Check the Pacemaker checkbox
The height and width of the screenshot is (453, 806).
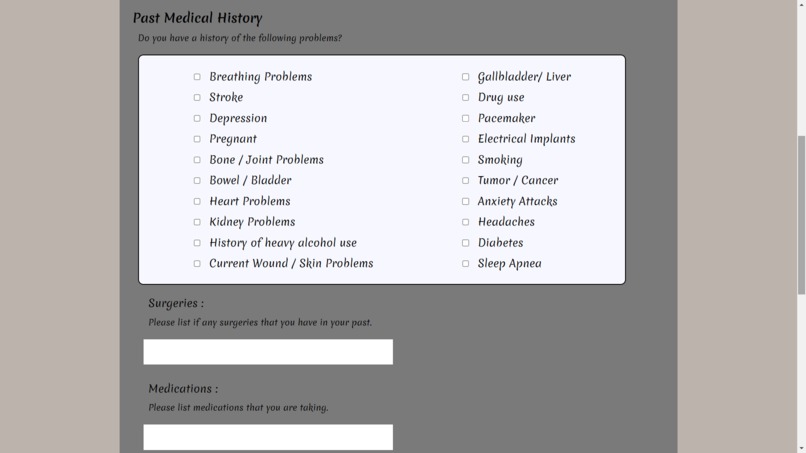pyautogui.click(x=465, y=118)
